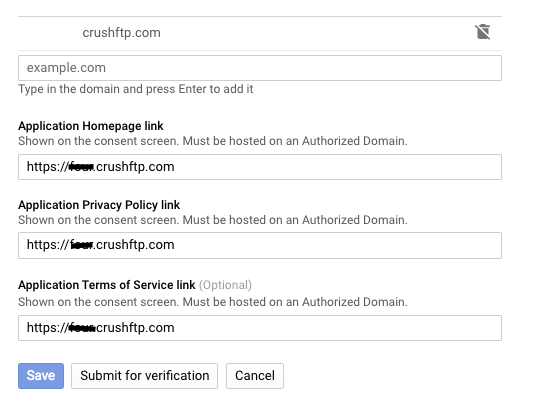Click the scribbled-out subdomain in the Terms of Service URL
The width and height of the screenshot is (553, 405).
(82, 328)
